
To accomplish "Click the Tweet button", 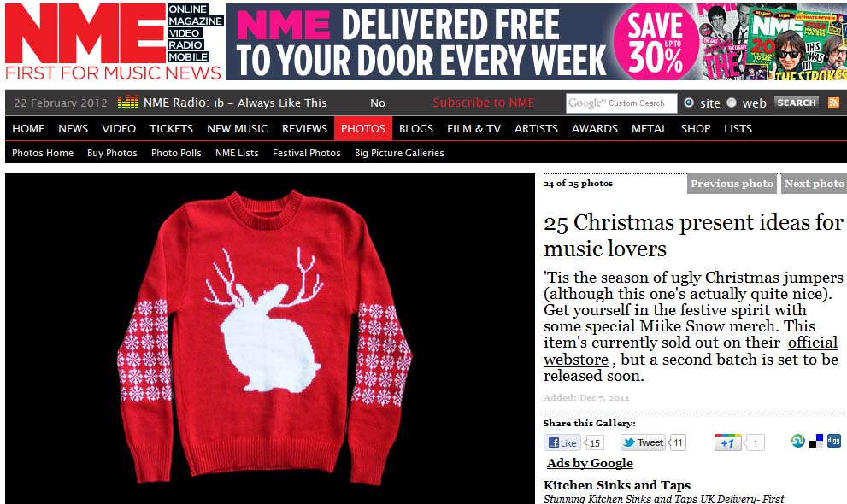I will click(643, 443).
